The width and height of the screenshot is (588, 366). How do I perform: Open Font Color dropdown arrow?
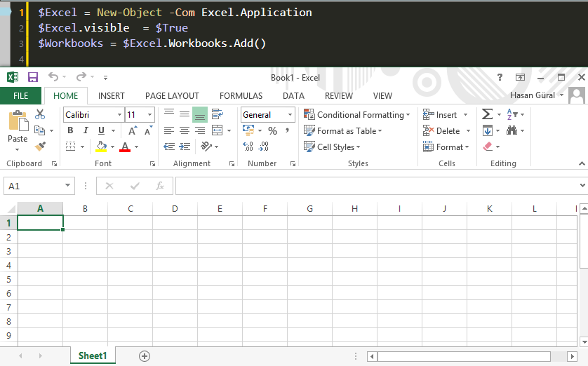tap(137, 147)
